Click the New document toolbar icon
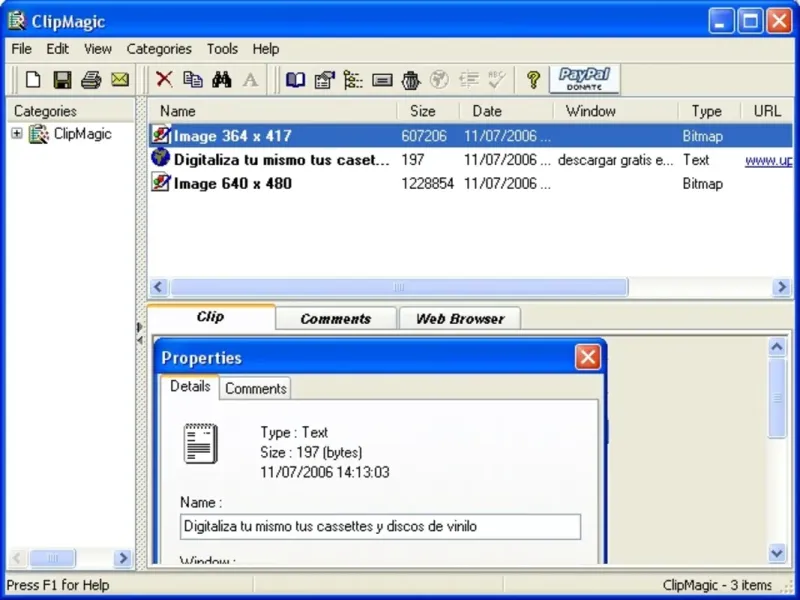This screenshot has height=600, width=800. coord(33,80)
